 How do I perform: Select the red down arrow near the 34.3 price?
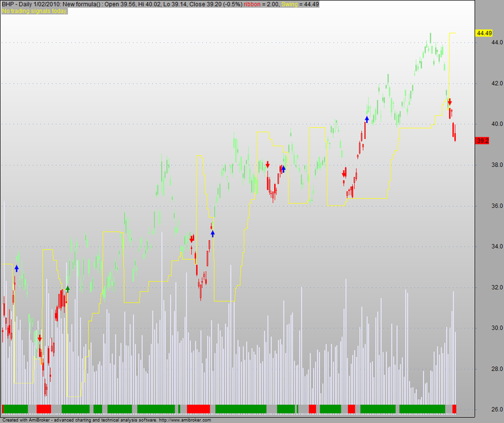[192, 239]
